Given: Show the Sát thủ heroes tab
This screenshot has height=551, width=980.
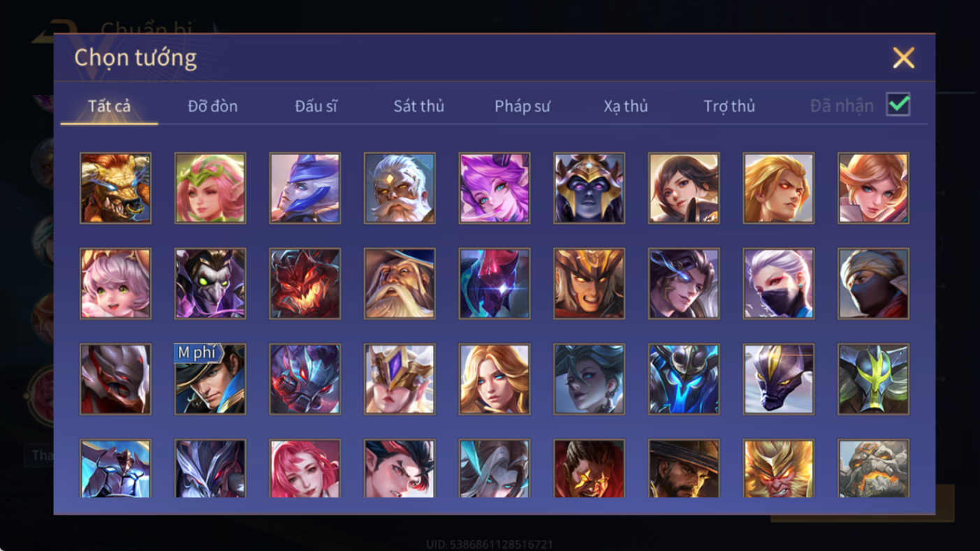Looking at the screenshot, I should pos(419,106).
